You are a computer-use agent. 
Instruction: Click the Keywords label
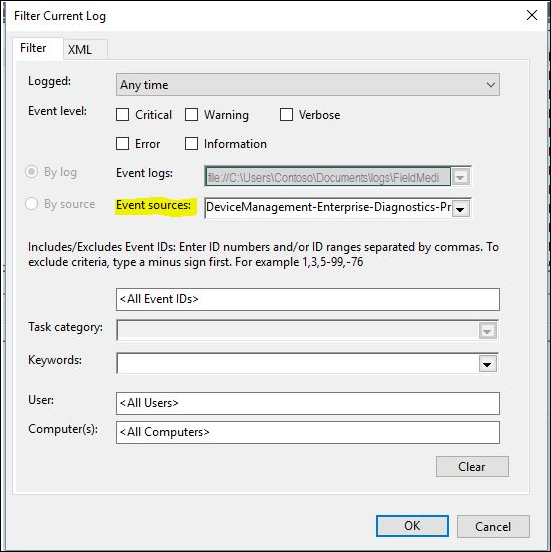coord(55,360)
